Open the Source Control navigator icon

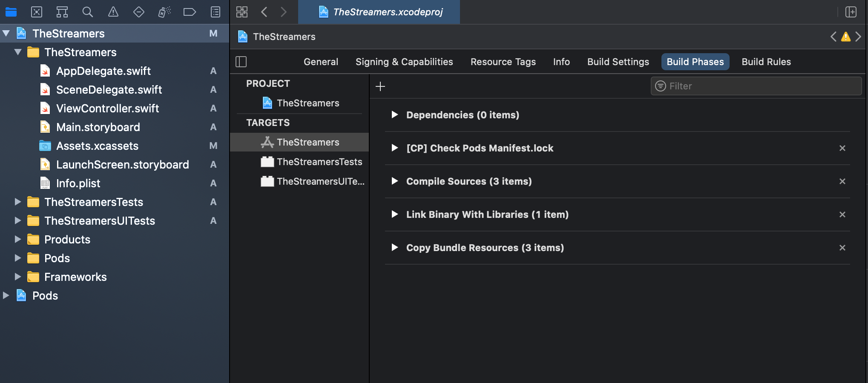pos(37,12)
